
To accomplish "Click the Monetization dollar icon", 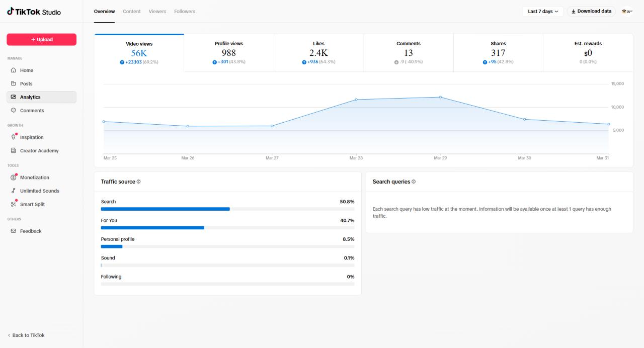I will tap(14, 177).
